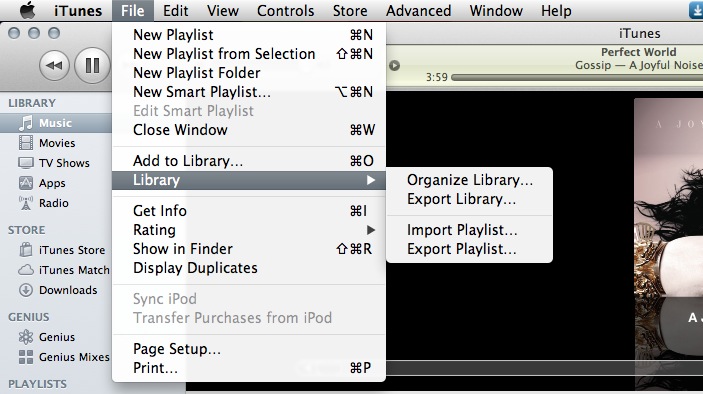Viewport: 703px width, 394px height.
Task: Click the Genius atom icon
Action: pyautogui.click(x=26, y=337)
